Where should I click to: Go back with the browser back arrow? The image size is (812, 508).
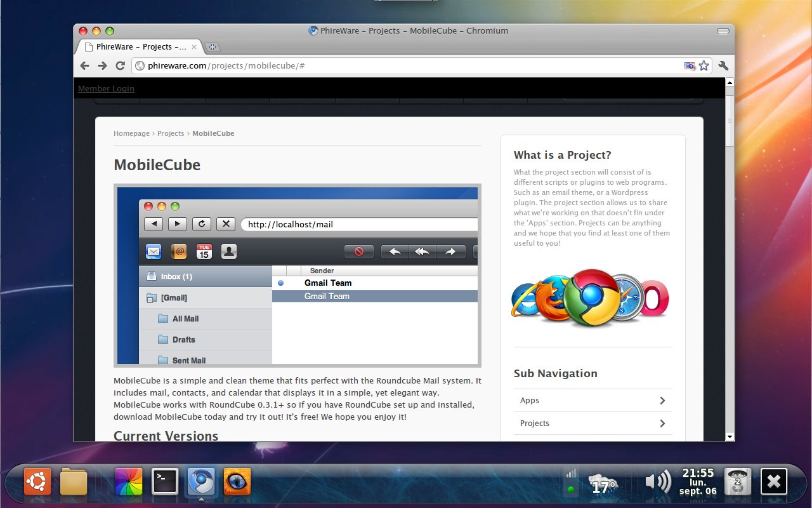84,65
